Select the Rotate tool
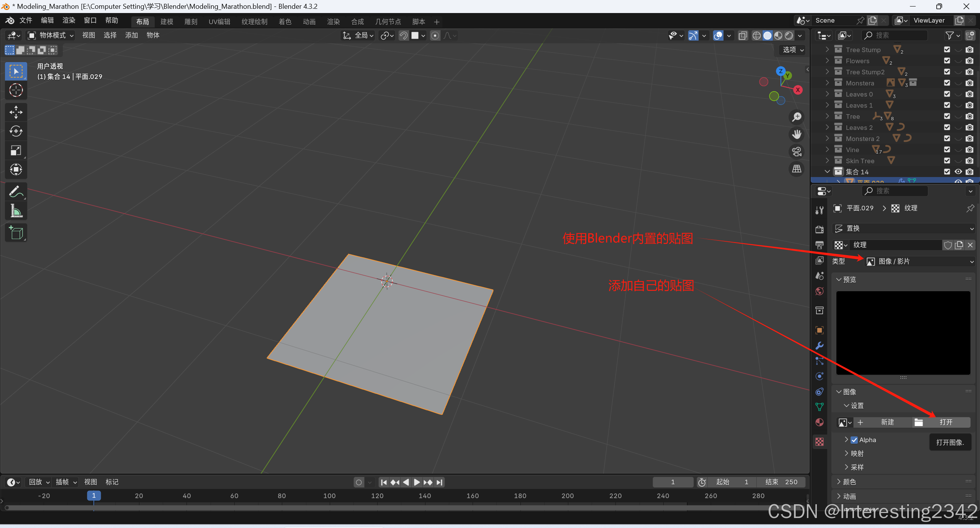The image size is (980, 528). [16, 131]
